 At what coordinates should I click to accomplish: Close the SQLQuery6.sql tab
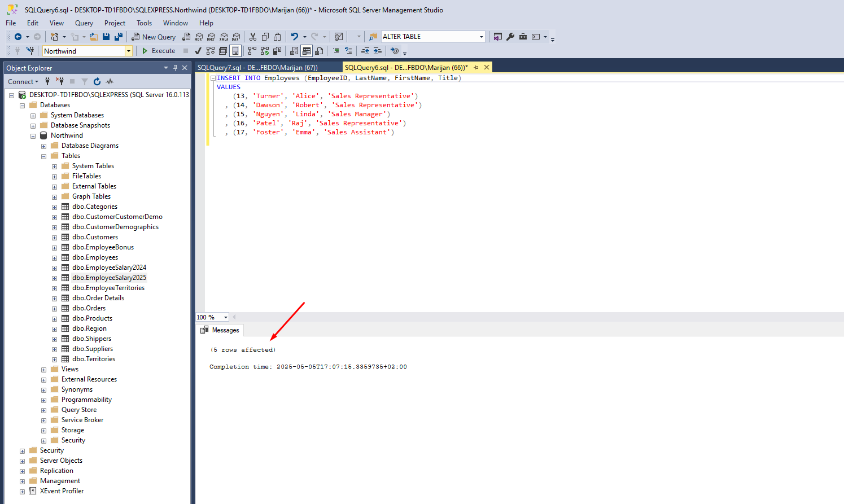pos(487,67)
